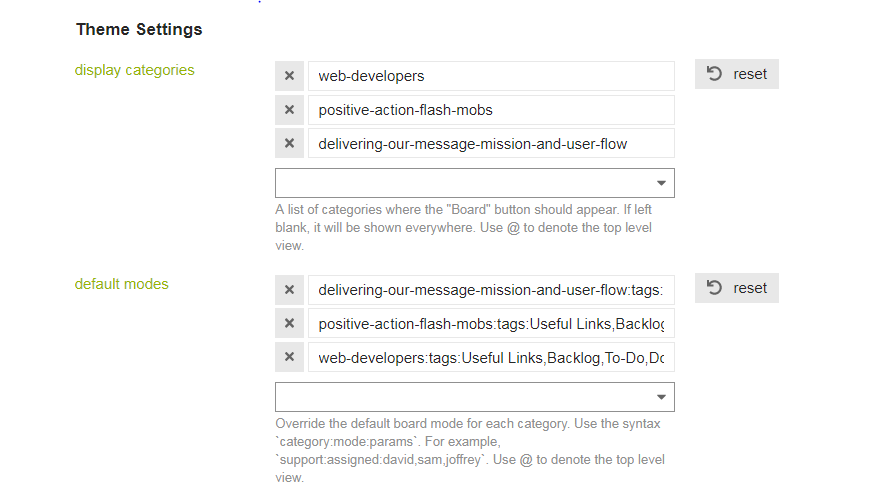876x484 pixels.
Task: Edit positive-action-flash-mobs:tags Useful Links field
Action: (x=491, y=324)
